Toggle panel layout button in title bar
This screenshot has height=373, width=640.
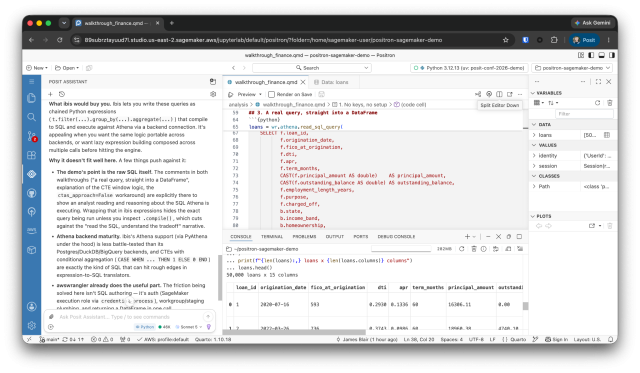pos(601,55)
